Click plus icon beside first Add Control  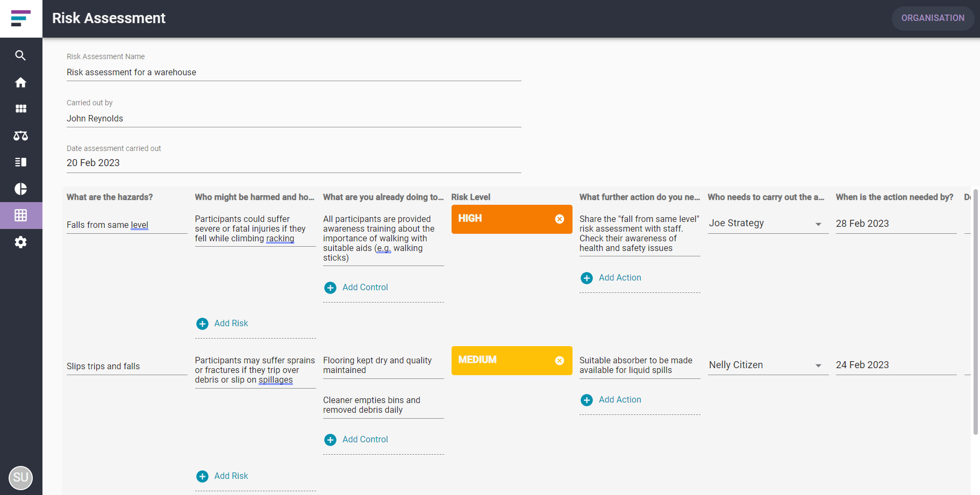pos(331,288)
